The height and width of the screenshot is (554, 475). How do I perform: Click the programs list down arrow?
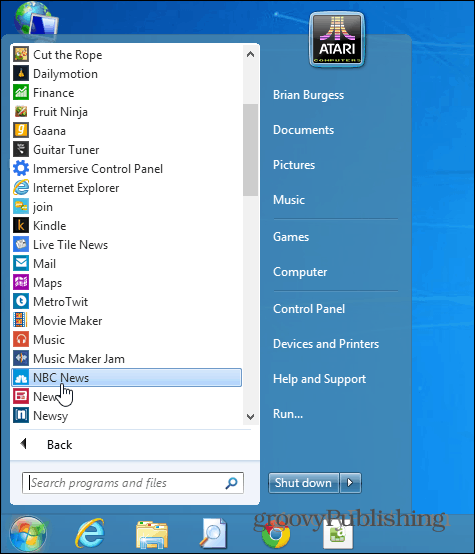click(x=251, y=417)
